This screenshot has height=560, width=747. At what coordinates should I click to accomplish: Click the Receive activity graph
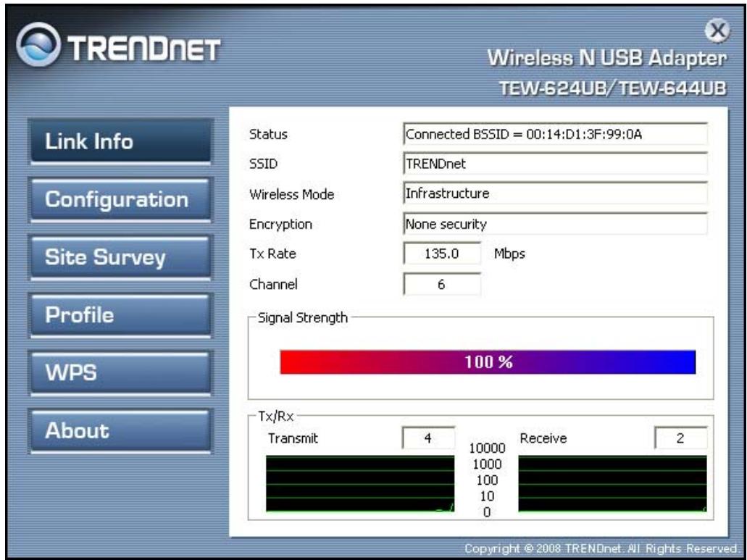(613, 484)
